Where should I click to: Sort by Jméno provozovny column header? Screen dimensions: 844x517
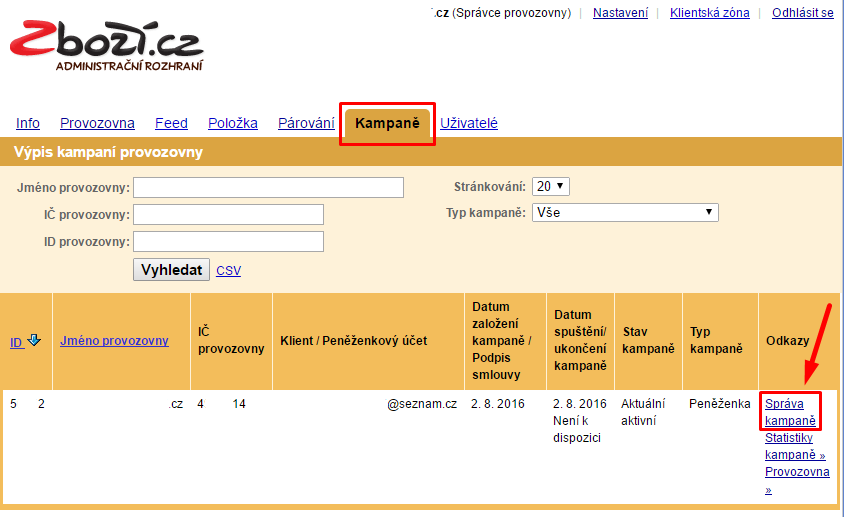[114, 341]
